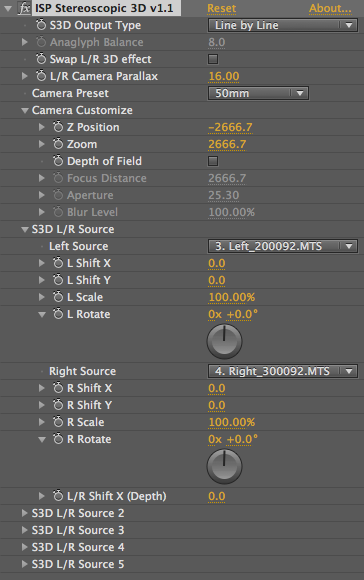Check the Swap L/R 3D effect checkbox

(x=213, y=59)
